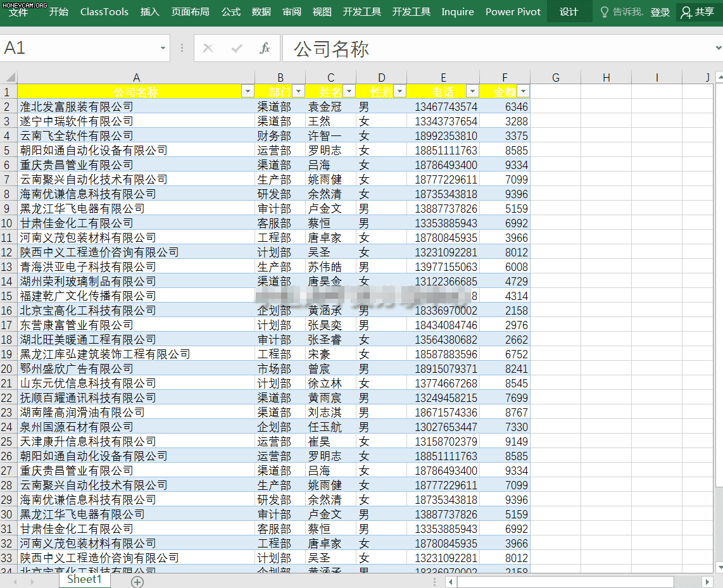Click the Cancel (X) icon in formula bar
The image size is (723, 588).
point(208,48)
